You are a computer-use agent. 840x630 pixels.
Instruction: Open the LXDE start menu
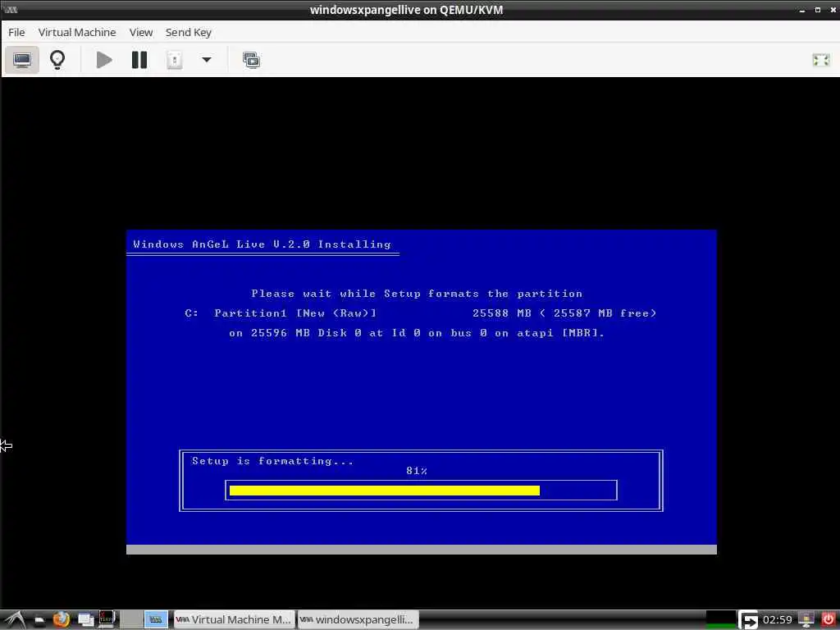point(15,619)
